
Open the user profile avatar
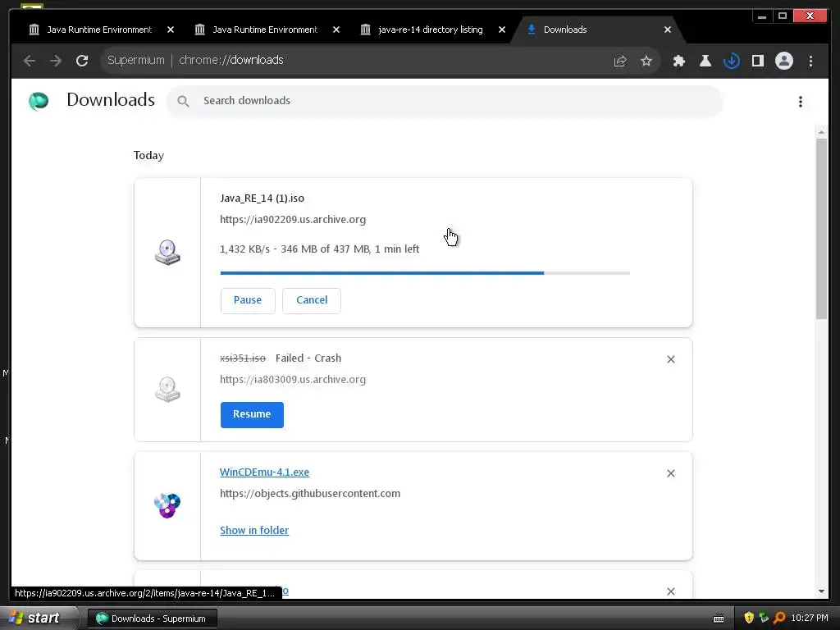tap(783, 61)
